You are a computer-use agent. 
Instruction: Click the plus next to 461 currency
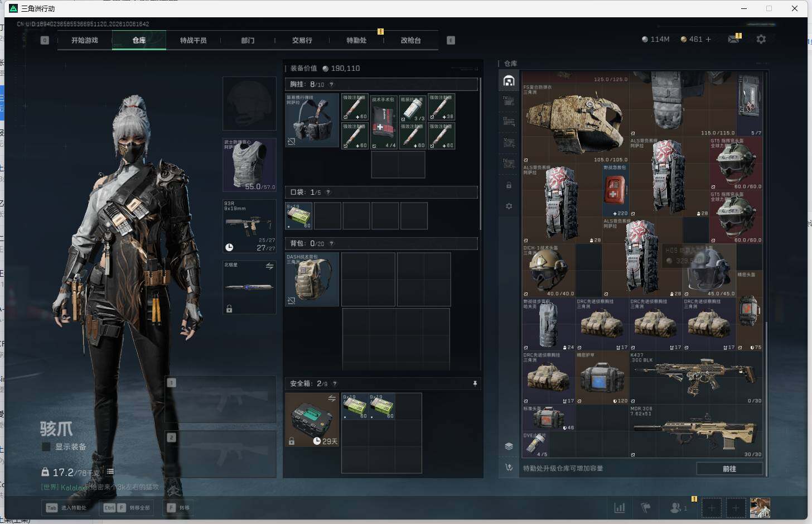tap(708, 39)
